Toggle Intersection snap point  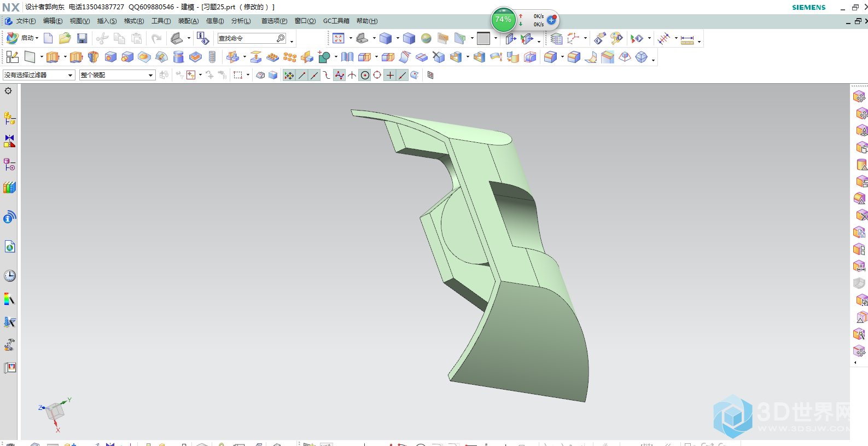352,75
